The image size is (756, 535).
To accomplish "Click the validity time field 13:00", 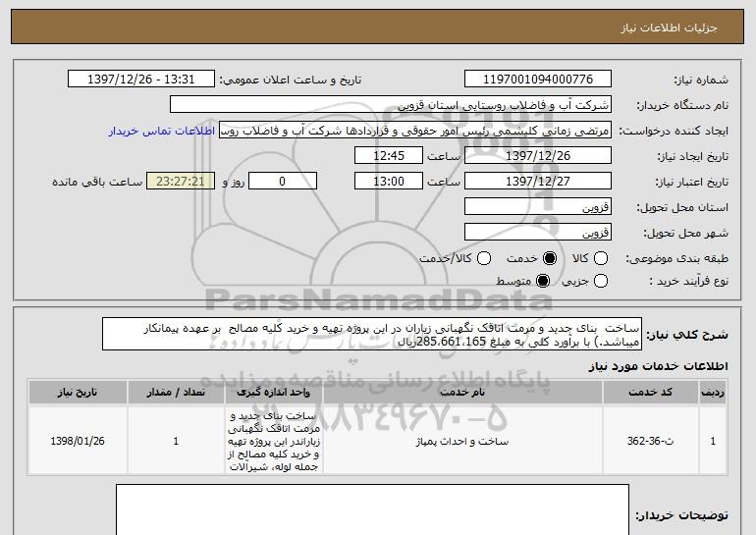I will pos(389,182).
